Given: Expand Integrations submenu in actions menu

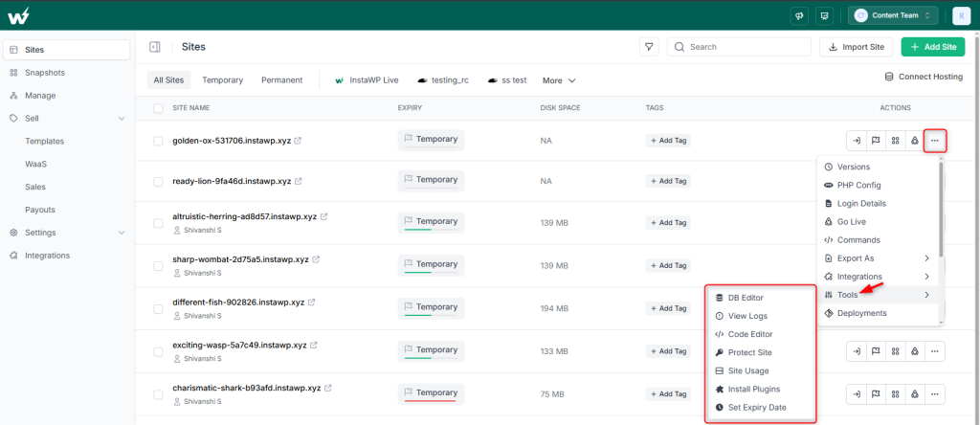Looking at the screenshot, I should click(878, 277).
